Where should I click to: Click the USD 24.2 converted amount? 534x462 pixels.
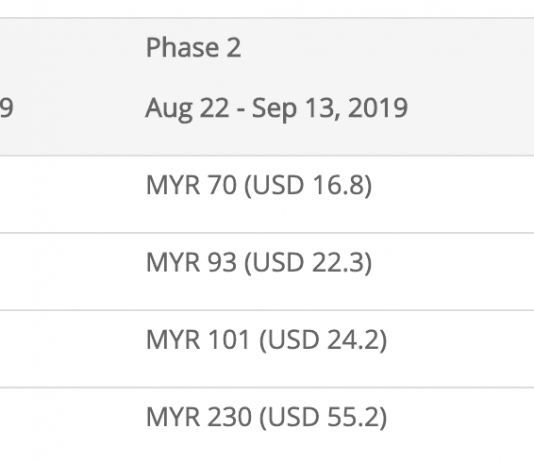pos(323,340)
